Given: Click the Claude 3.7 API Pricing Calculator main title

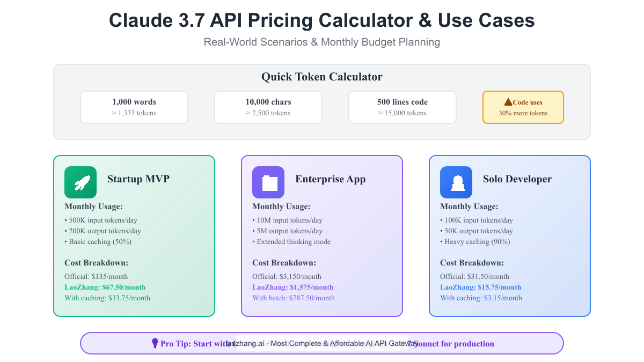Looking at the screenshot, I should point(322,20).
